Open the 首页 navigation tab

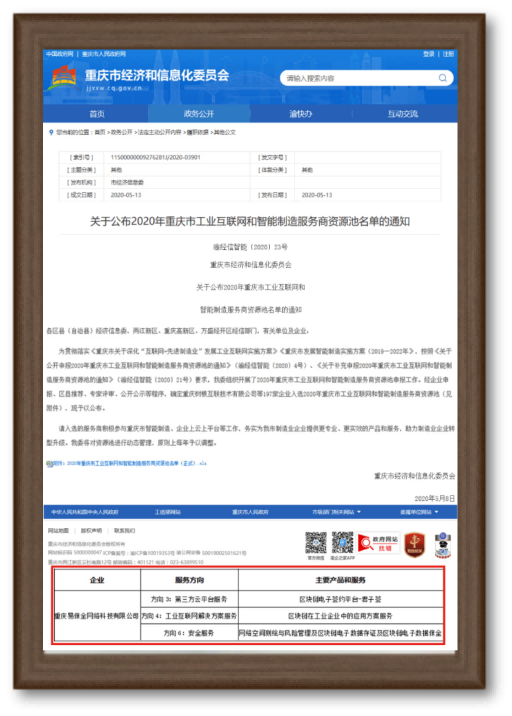(96, 114)
